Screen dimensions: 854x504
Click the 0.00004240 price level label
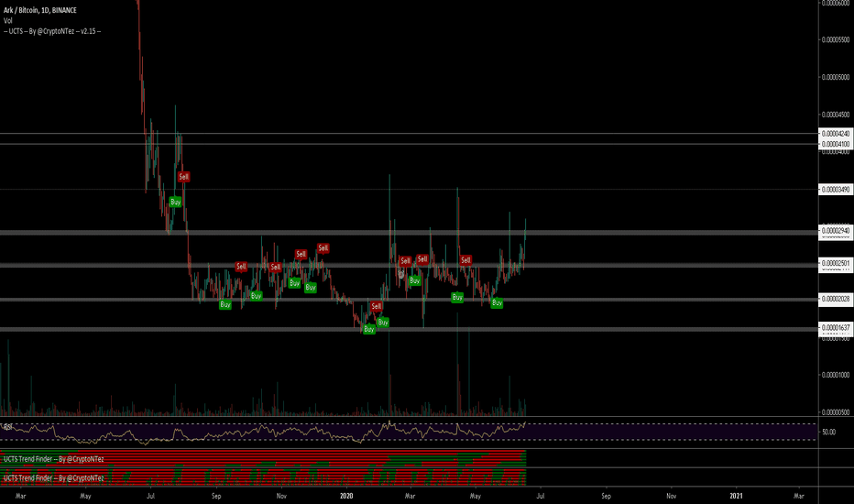pyautogui.click(x=836, y=134)
